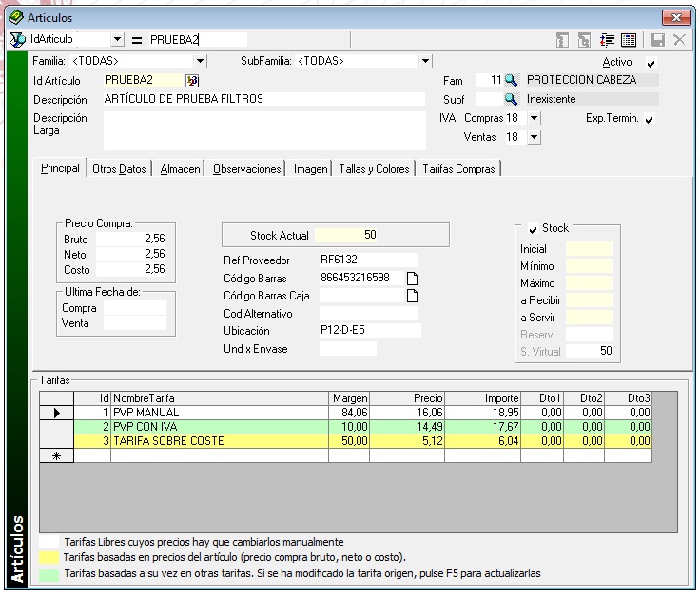Toggle the Activo checkbox
Viewport: 700px width, 598px height.
click(x=651, y=63)
